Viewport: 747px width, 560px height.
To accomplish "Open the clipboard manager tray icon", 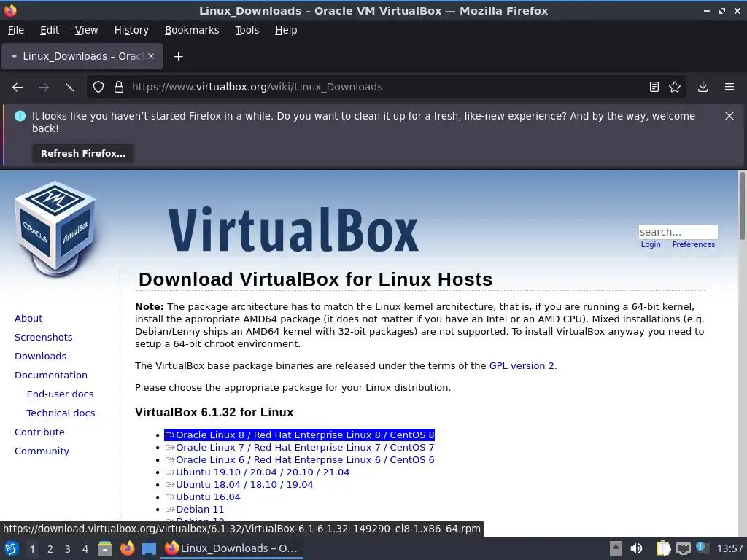I will [663, 548].
